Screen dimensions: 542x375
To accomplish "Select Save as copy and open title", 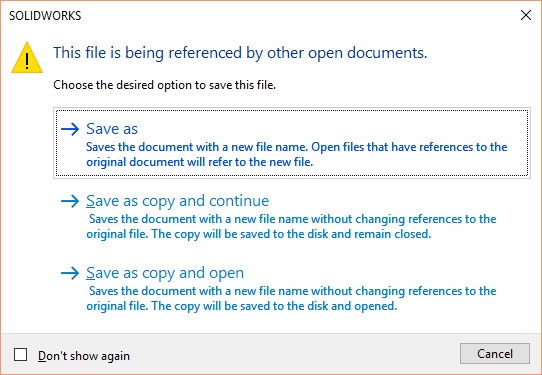I will coord(165,273).
